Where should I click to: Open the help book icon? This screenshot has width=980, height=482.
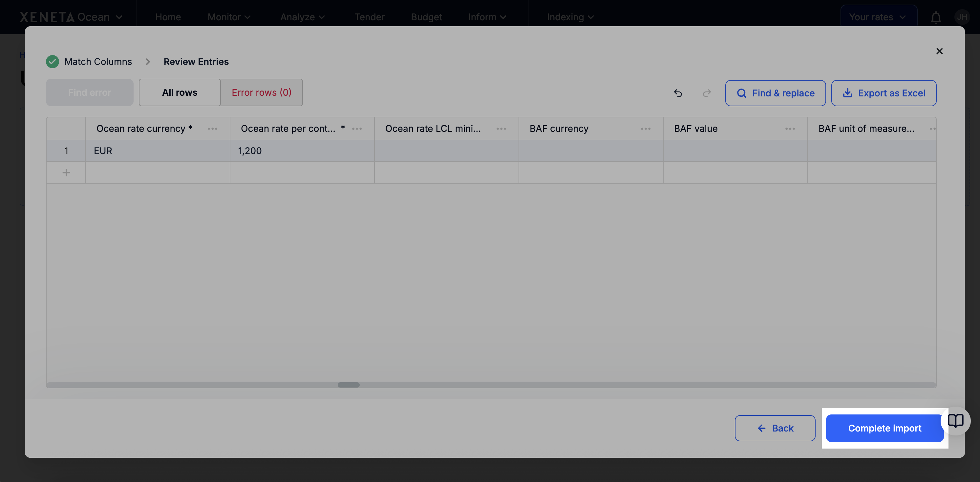955,421
